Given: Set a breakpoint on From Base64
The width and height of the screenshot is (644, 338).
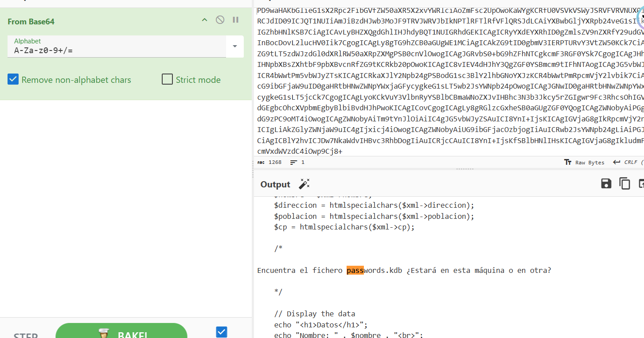Looking at the screenshot, I should (x=236, y=20).
